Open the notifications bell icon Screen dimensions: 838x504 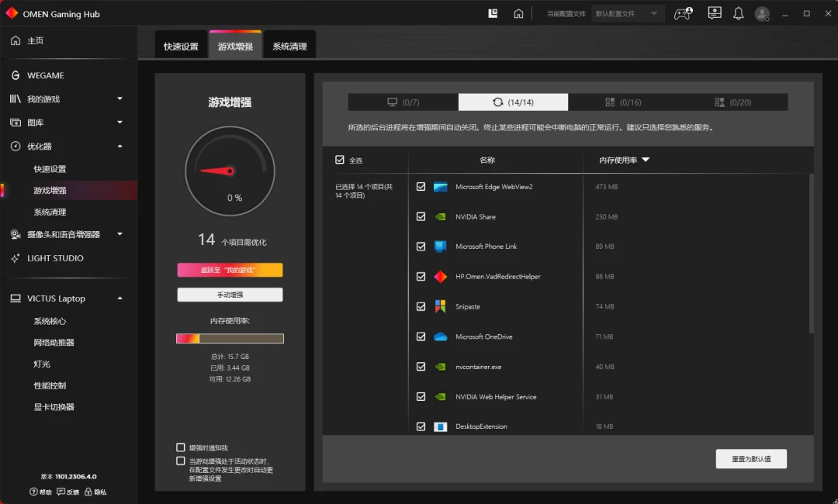pyautogui.click(x=738, y=14)
